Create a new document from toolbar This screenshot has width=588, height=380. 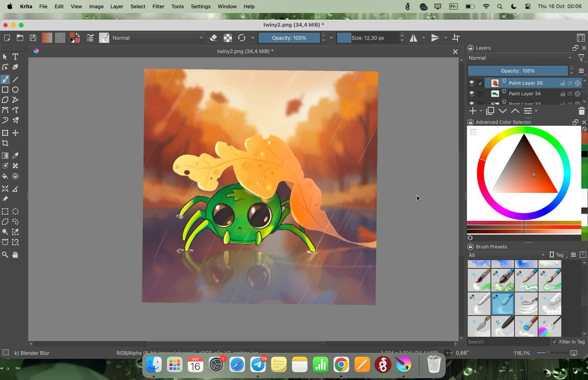point(7,38)
